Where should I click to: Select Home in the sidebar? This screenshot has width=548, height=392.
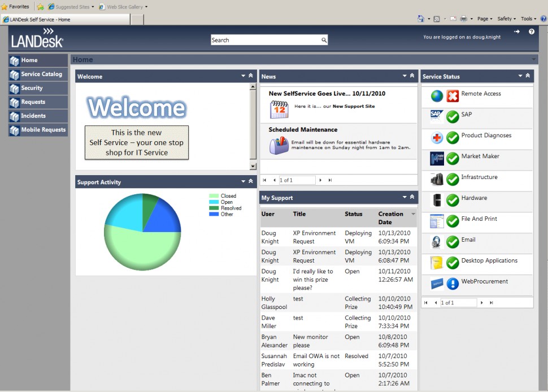click(38, 60)
